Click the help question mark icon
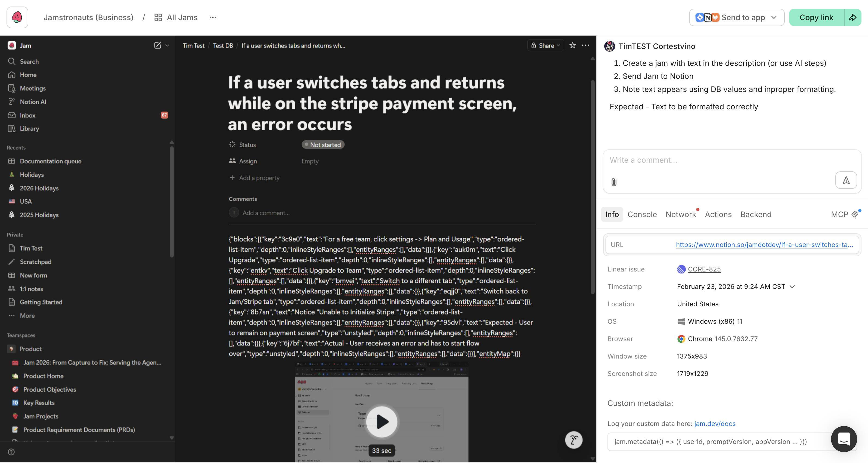868x463 pixels. (x=11, y=452)
